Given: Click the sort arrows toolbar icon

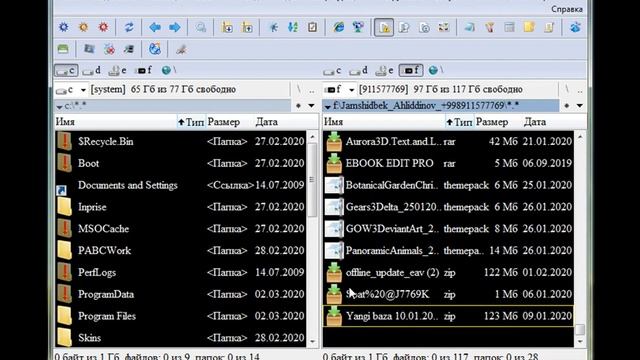Looking at the screenshot, I should pyautogui.click(x=293, y=27).
